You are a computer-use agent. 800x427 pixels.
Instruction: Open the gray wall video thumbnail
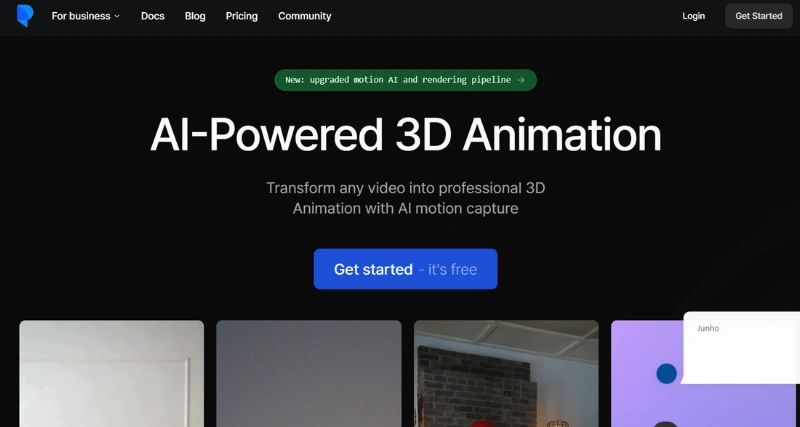tap(309, 373)
